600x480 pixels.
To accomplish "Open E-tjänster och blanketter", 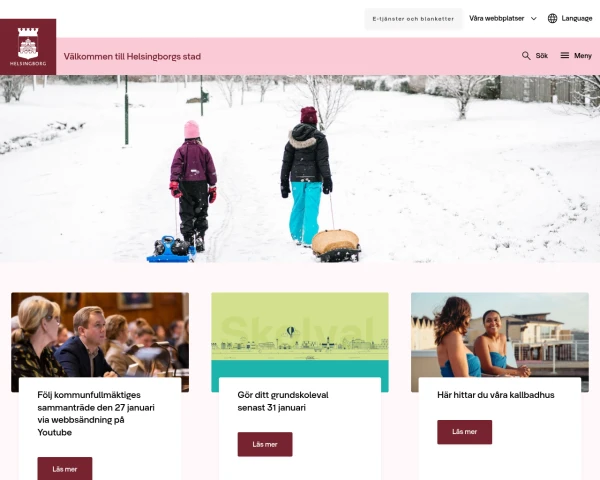I will point(413,19).
